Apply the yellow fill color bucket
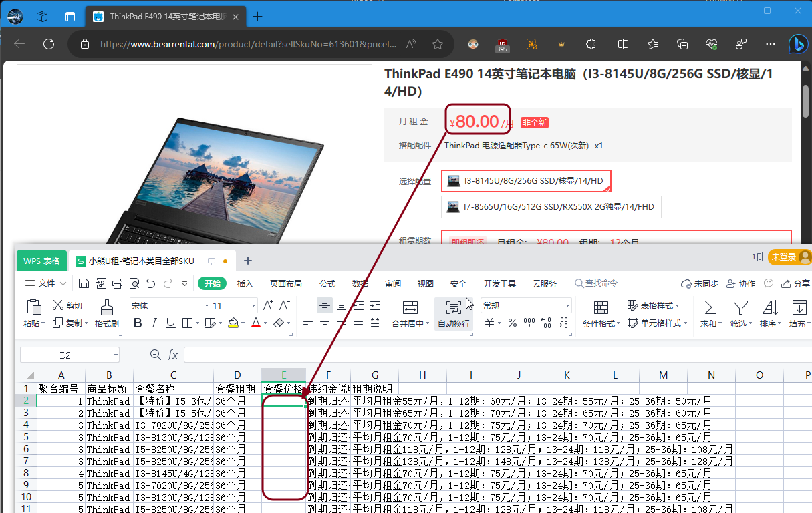This screenshot has width=812, height=513. point(232,323)
